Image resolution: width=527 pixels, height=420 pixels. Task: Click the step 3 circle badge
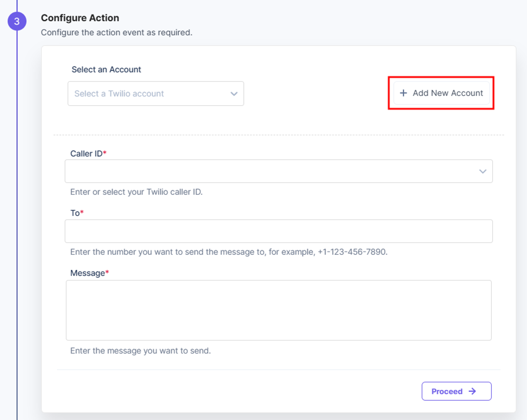[x=17, y=21]
